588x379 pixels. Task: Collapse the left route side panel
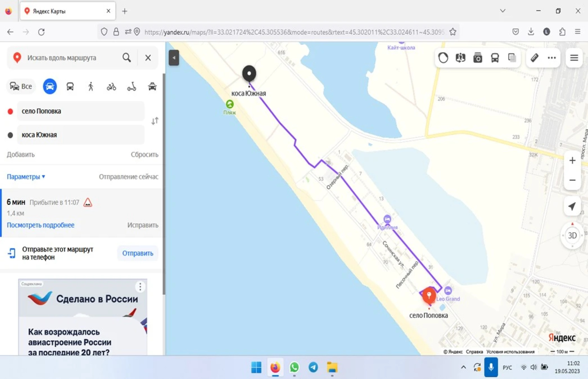(174, 58)
